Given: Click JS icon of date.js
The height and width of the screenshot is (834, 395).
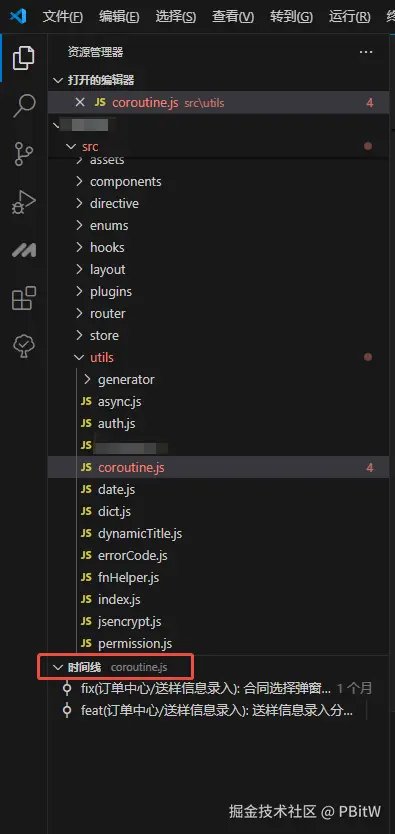Looking at the screenshot, I should coord(86,489).
